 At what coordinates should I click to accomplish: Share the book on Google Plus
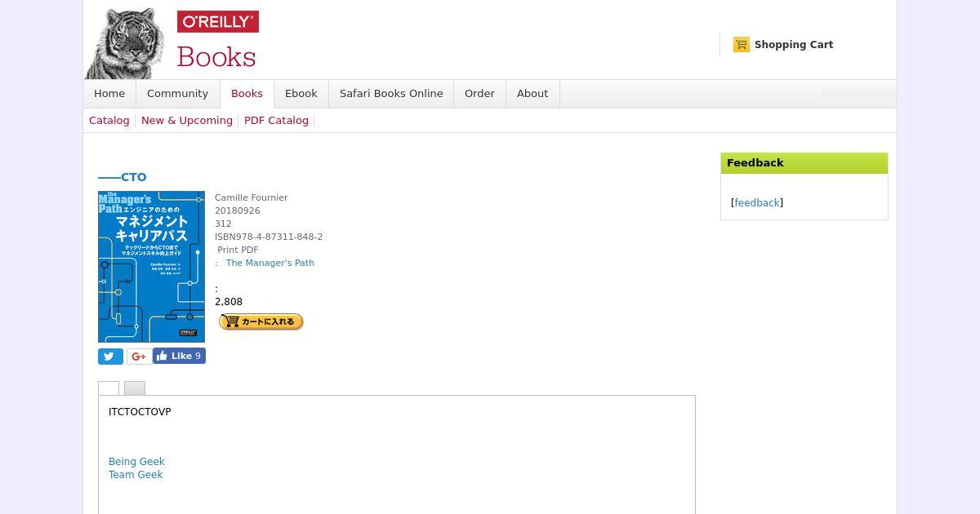[x=139, y=357]
